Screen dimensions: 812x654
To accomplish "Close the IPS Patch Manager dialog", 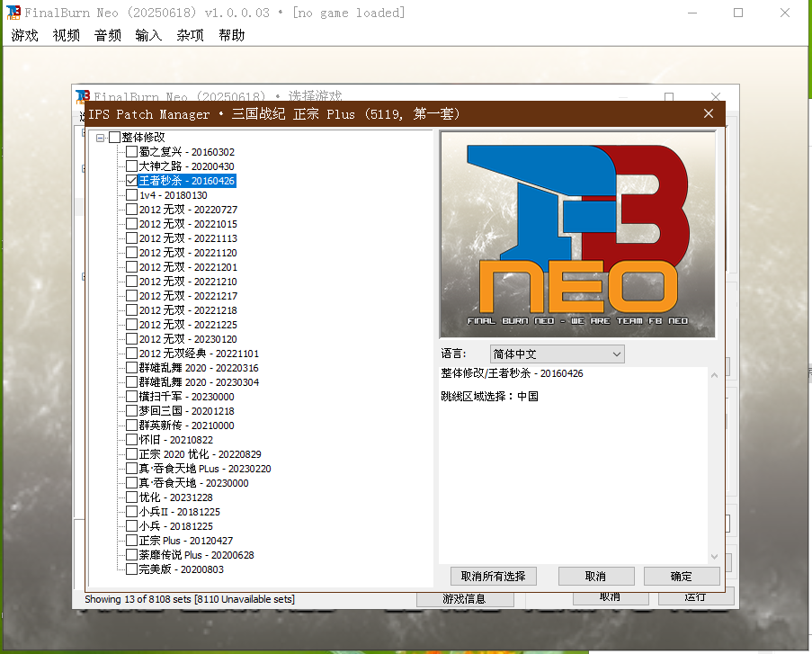I will [709, 113].
